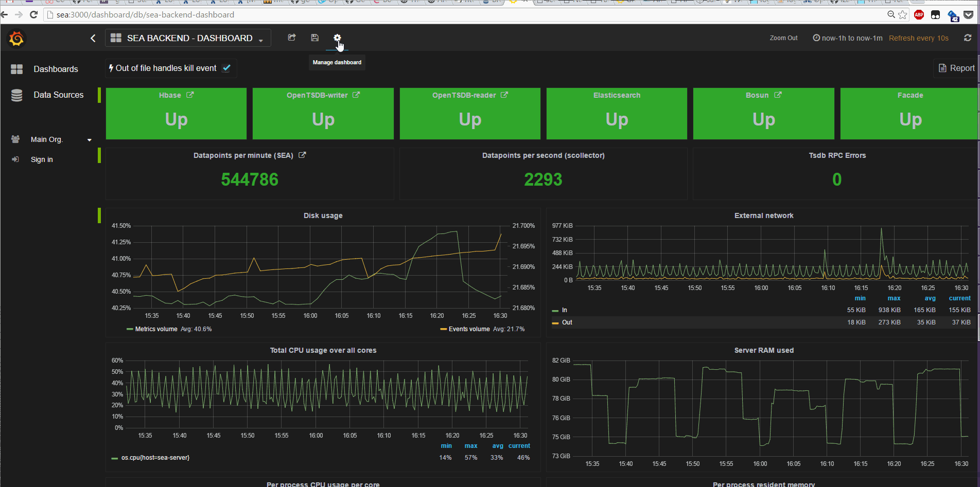
Task: Toggle os.cpu{host=sea-server} series legend
Action: pyautogui.click(x=155, y=458)
